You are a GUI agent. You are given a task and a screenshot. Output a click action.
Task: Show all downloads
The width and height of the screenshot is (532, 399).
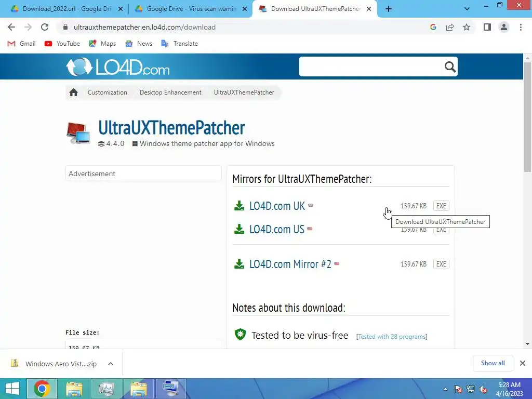tap(493, 363)
